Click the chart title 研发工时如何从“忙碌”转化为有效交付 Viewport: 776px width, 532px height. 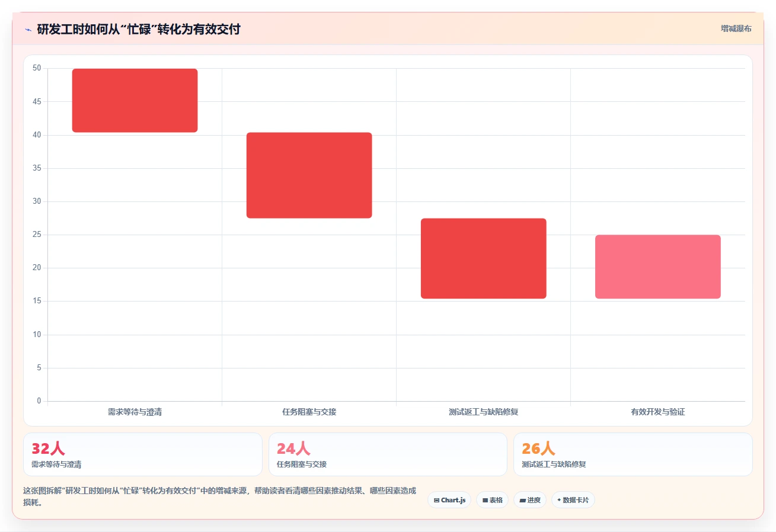click(139, 29)
